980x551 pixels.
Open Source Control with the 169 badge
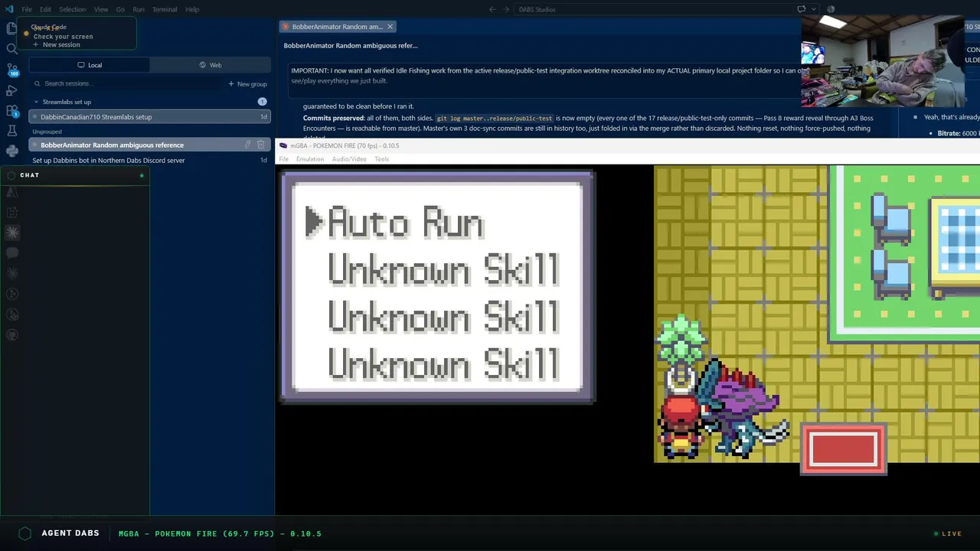tap(11, 70)
